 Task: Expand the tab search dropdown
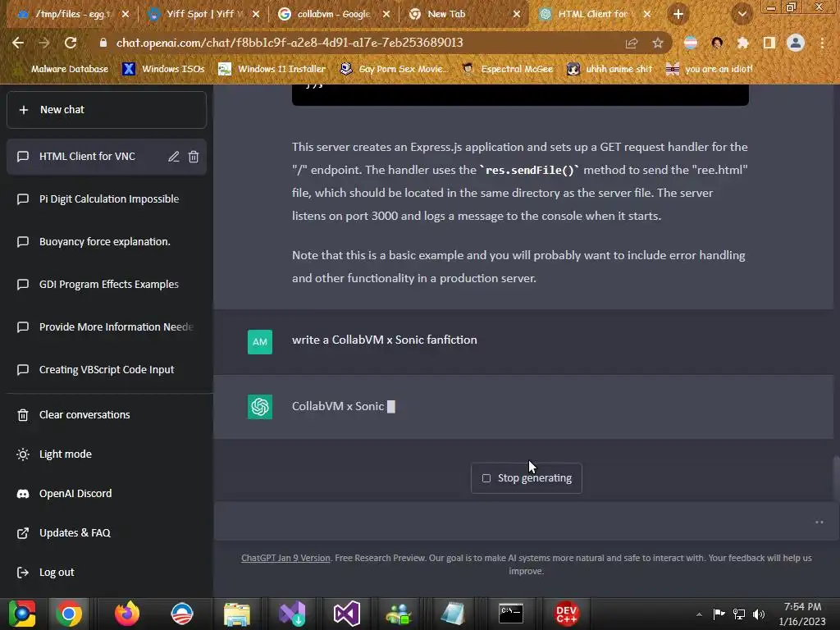point(742,15)
